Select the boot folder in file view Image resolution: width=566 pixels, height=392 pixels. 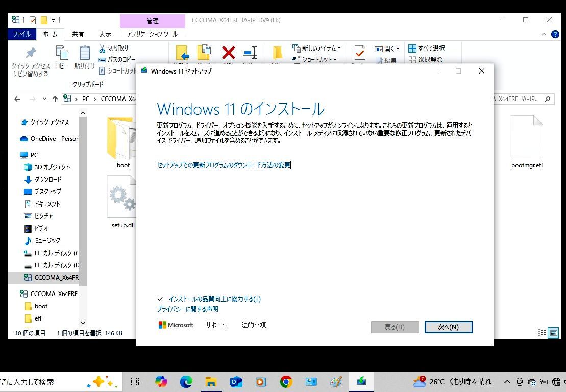122,142
